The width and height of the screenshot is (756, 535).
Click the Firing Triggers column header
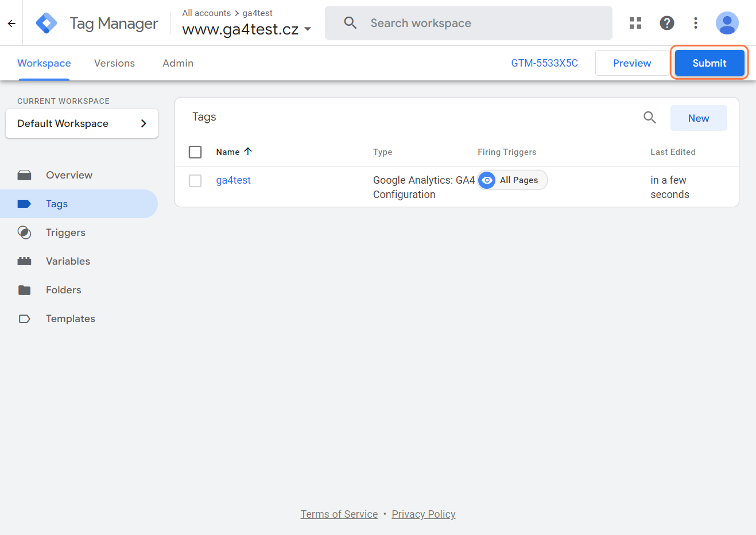point(507,152)
